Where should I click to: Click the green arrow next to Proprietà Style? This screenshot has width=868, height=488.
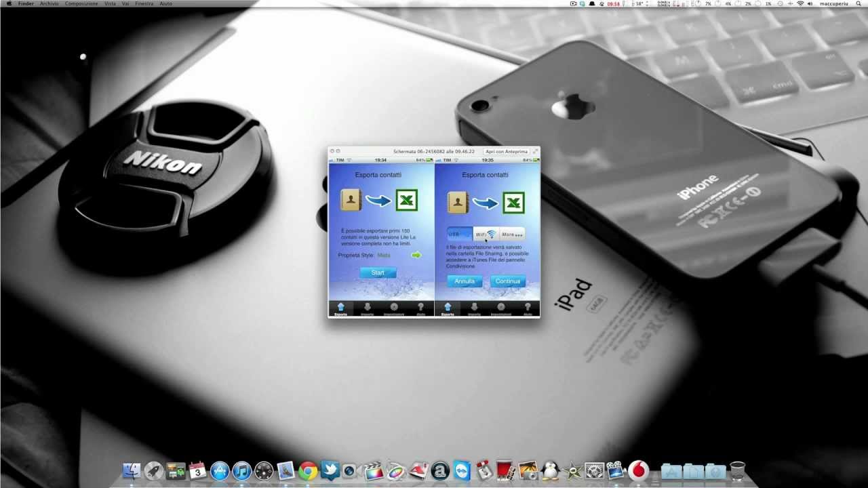pyautogui.click(x=416, y=256)
